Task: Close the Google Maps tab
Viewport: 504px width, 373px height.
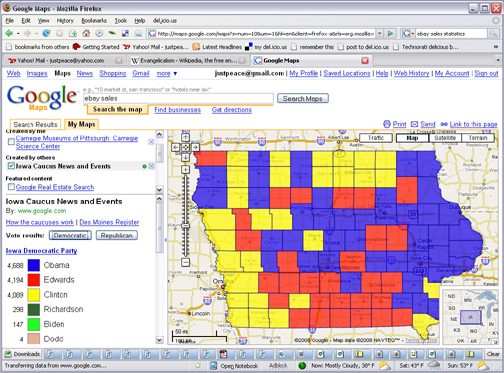Action: click(x=365, y=60)
